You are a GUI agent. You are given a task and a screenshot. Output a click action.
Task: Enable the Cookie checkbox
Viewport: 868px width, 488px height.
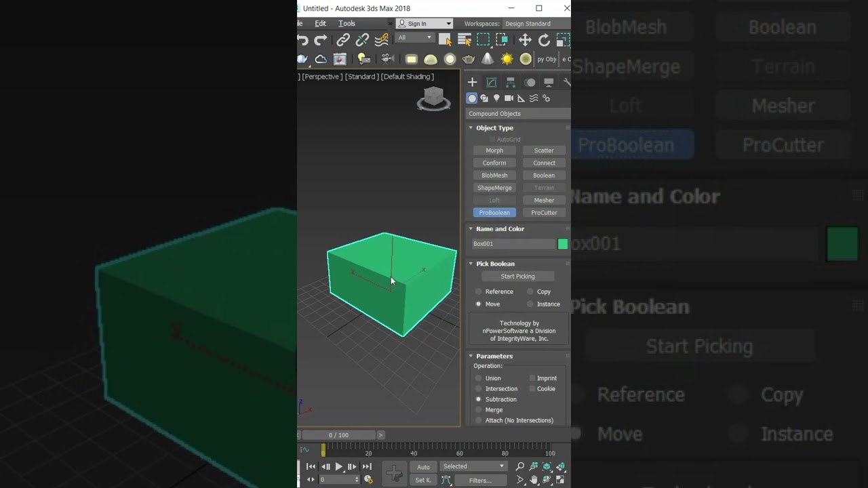pyautogui.click(x=532, y=389)
